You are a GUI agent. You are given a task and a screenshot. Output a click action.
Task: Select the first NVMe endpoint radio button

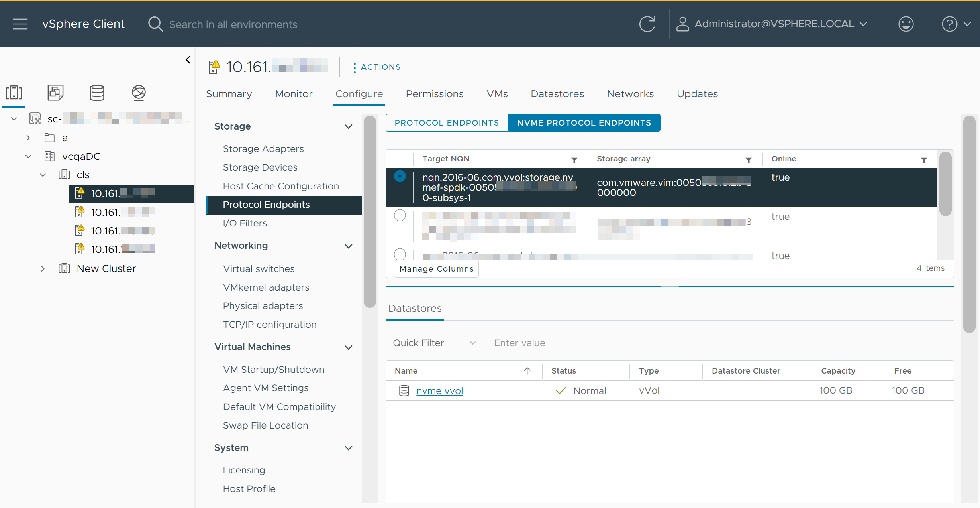coord(400,176)
